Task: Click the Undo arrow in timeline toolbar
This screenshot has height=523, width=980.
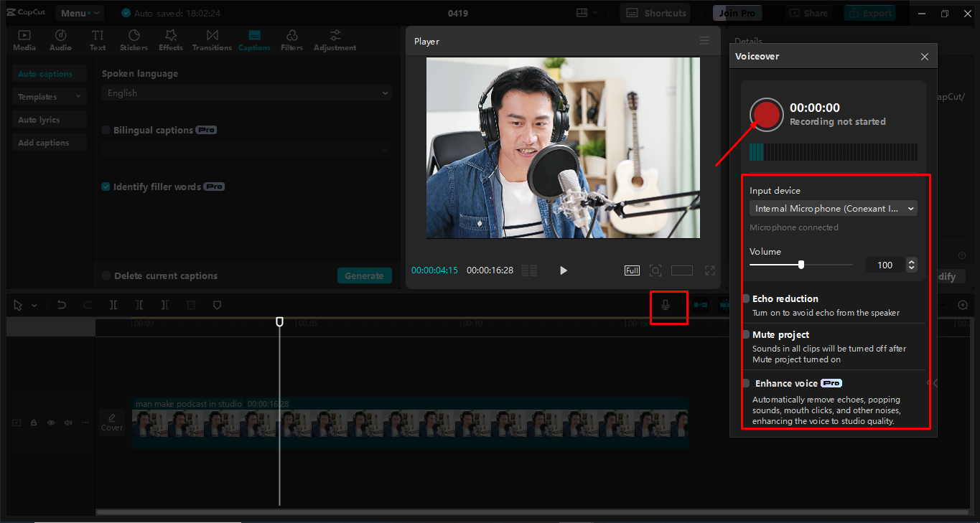Action: 62,305
